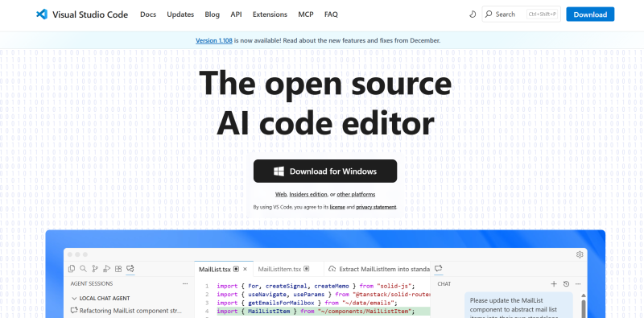Toggle the dark theme moon icon

(473, 14)
